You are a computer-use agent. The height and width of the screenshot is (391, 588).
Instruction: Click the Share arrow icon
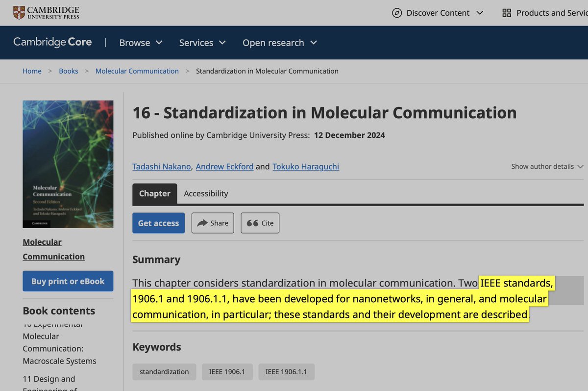click(202, 223)
